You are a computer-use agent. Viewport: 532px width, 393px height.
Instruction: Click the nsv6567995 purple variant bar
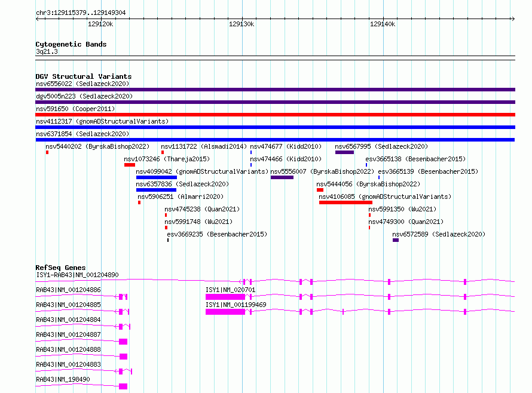pos(344,152)
